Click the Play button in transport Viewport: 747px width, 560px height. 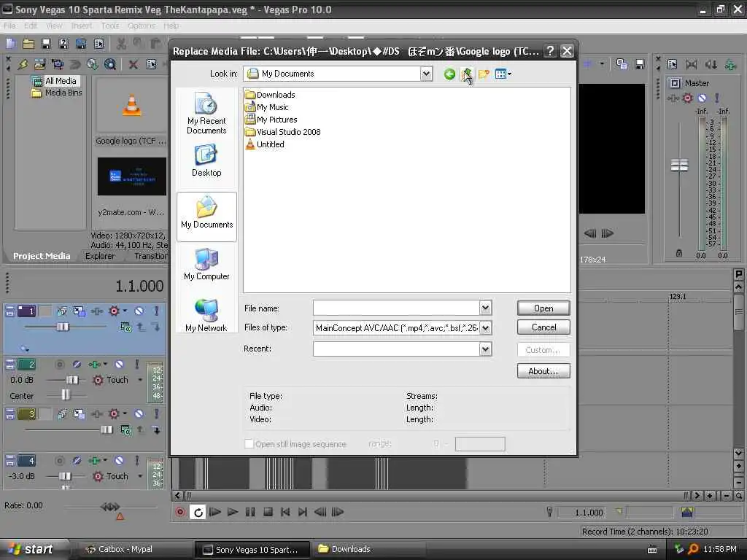[x=233, y=512]
